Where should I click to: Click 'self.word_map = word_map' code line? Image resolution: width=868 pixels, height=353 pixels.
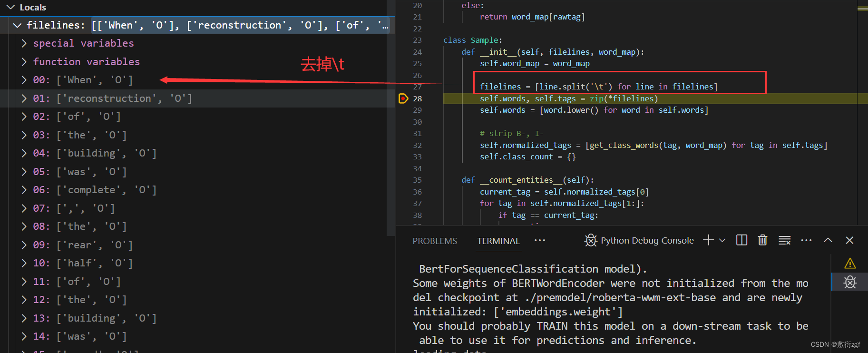pos(535,63)
